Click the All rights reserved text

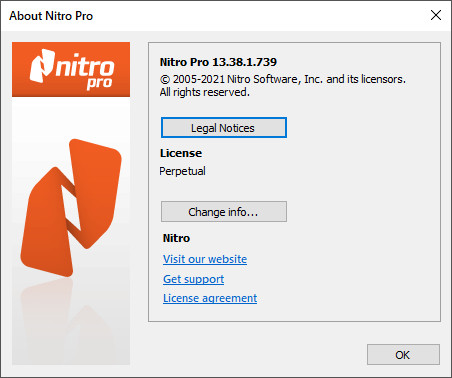tap(205, 92)
